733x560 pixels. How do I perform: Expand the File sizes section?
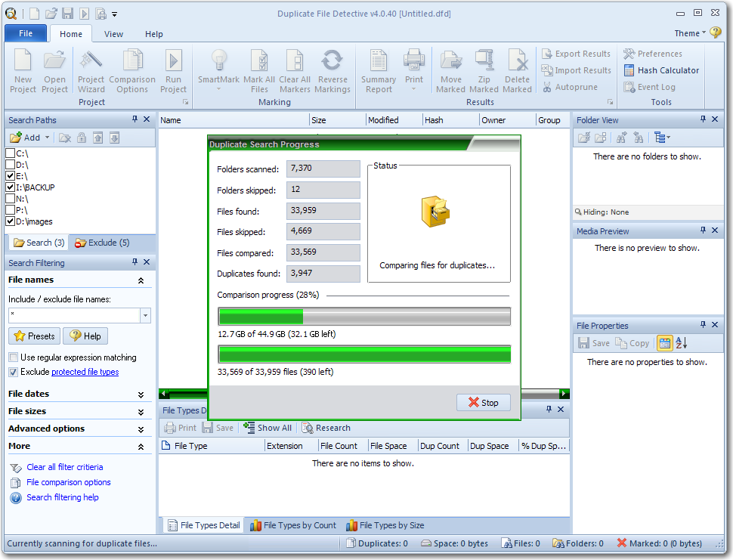(x=141, y=412)
